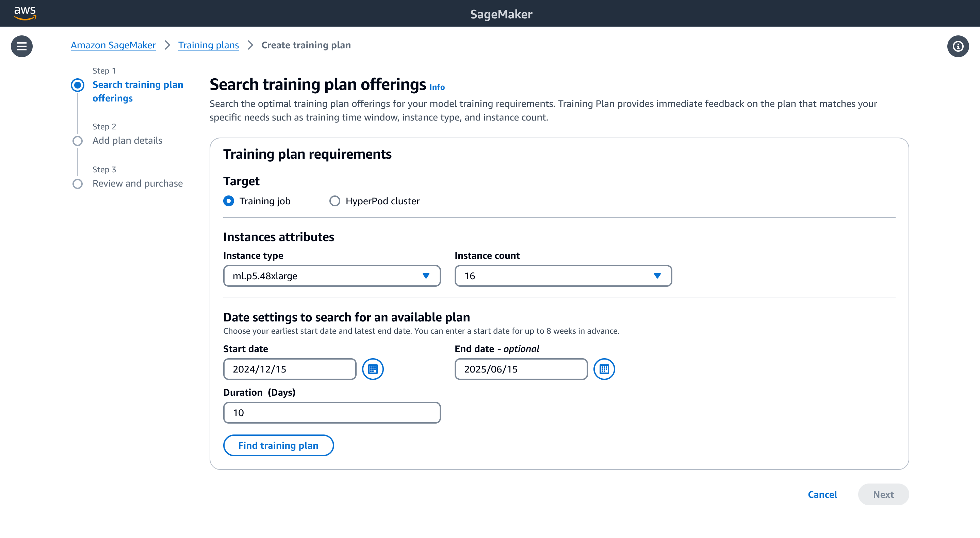Click the hamburger menu icon
Screen dimensions: 980x538
[21, 46]
